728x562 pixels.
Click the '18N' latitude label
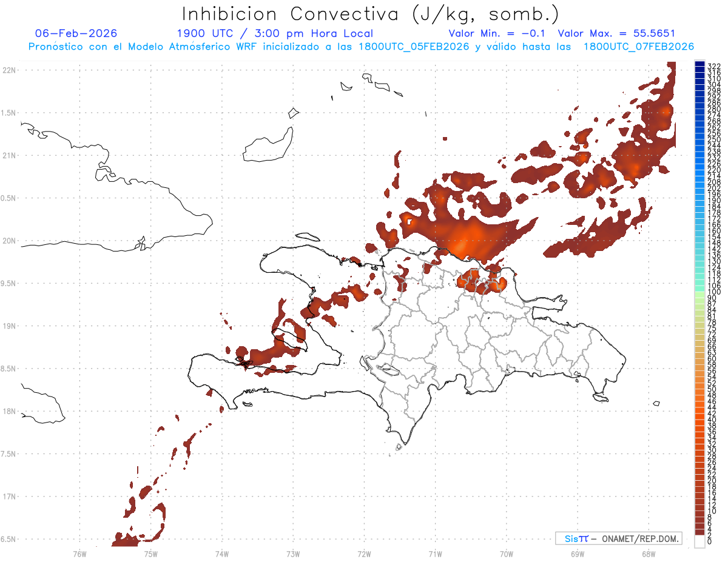coord(9,411)
